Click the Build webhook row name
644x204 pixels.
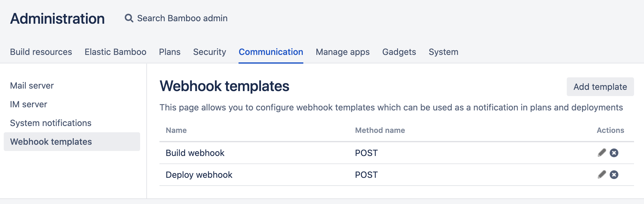pyautogui.click(x=195, y=153)
